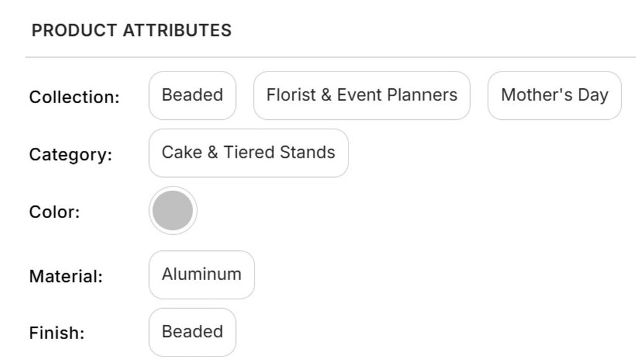
Task: Click the Beaded collection tag
Action: pyautogui.click(x=193, y=96)
